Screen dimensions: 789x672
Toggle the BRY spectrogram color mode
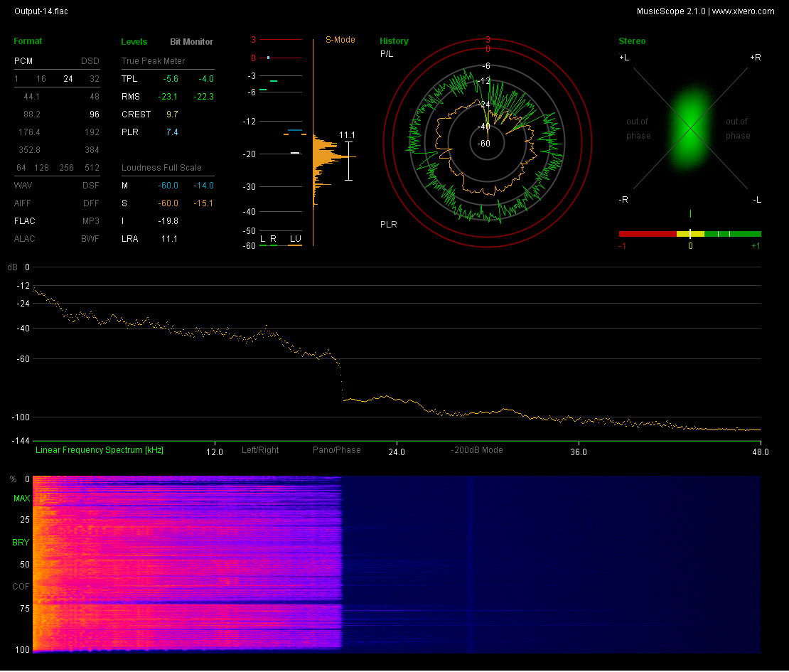tap(21, 543)
